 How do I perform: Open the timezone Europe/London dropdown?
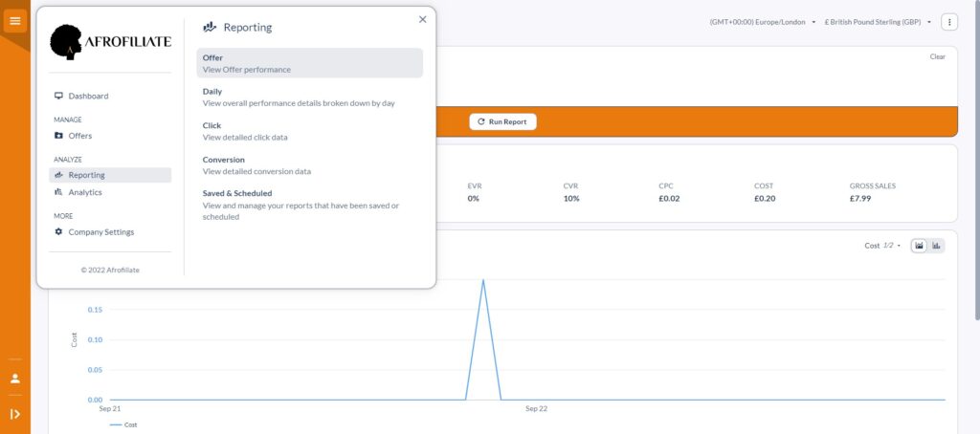pos(763,21)
